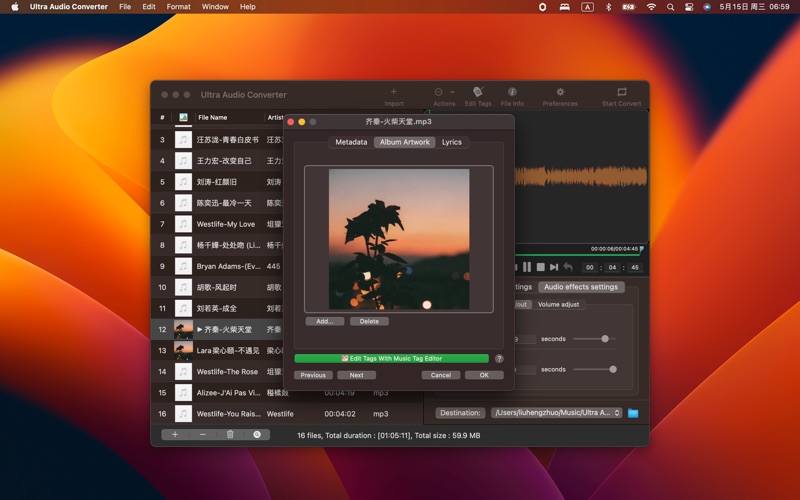Viewport: 800px width, 500px height.
Task: Click the Bluetooth icon in menu bar
Action: [x=608, y=7]
